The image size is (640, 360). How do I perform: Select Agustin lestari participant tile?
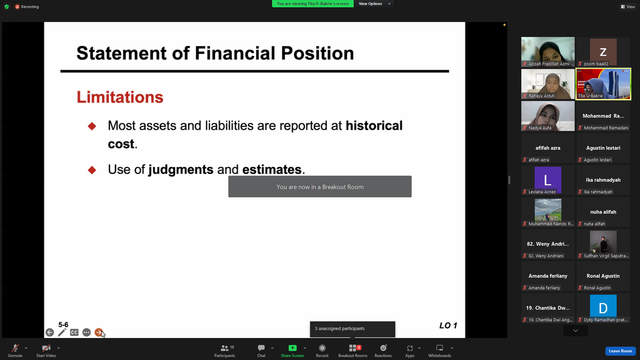603,148
